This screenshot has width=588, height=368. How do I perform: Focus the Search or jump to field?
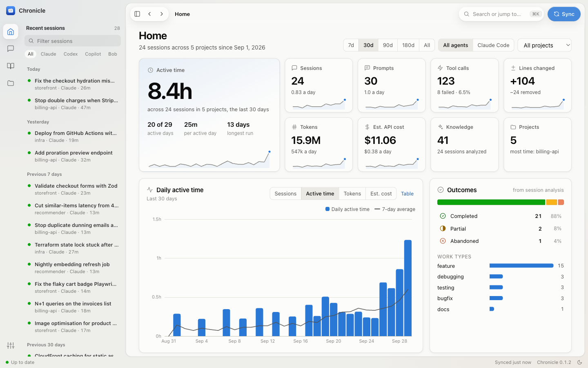coord(501,14)
